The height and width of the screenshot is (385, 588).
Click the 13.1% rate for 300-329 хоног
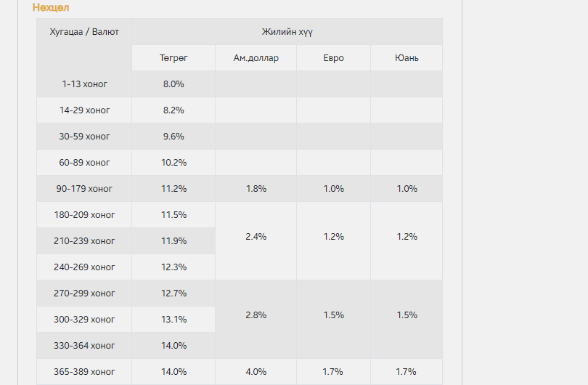coord(173,320)
